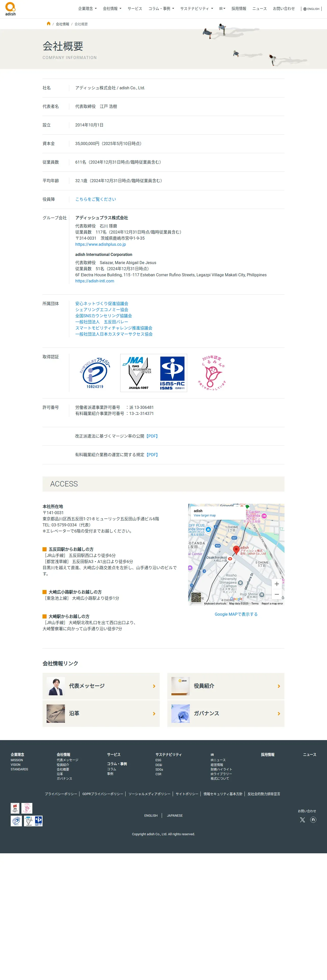
Task: Open 全国SNSカウンセリング協議会 link
Action: [x=104, y=316]
